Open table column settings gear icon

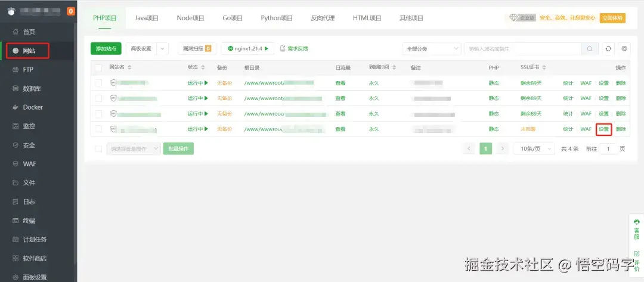(624, 48)
